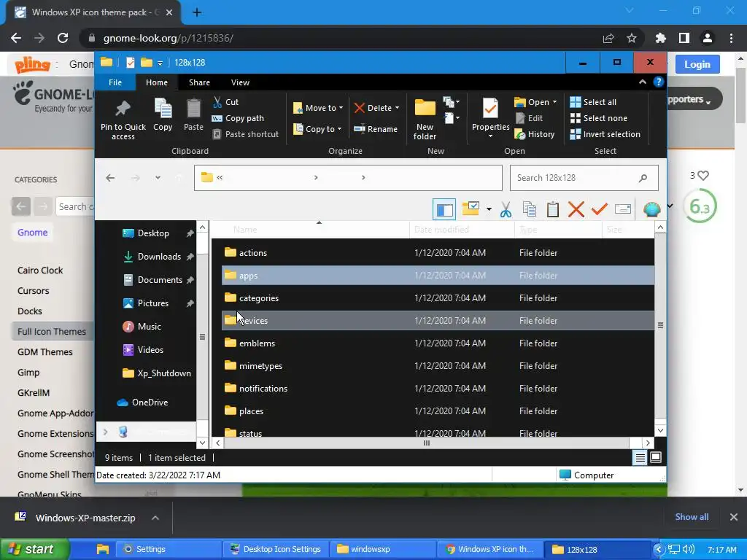
Task: Click the Search 128x128 field
Action: point(584,178)
